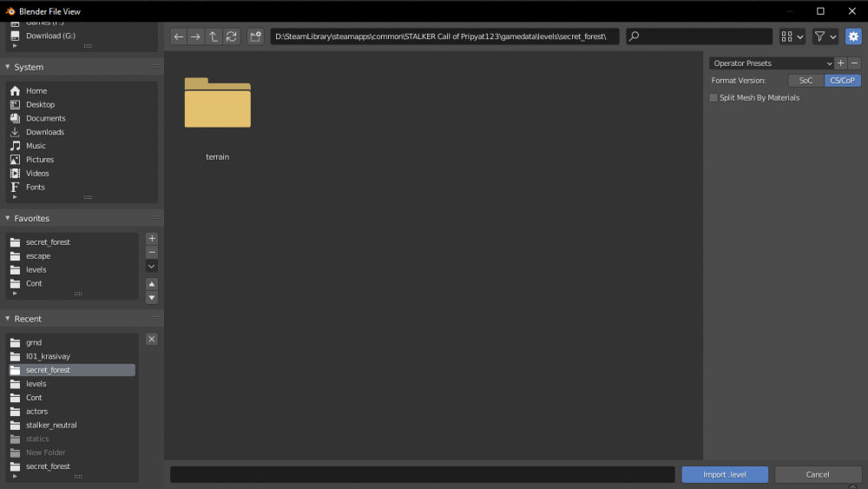Image resolution: width=868 pixels, height=489 pixels.
Task: Expand System list small arrow
Action: [15, 197]
